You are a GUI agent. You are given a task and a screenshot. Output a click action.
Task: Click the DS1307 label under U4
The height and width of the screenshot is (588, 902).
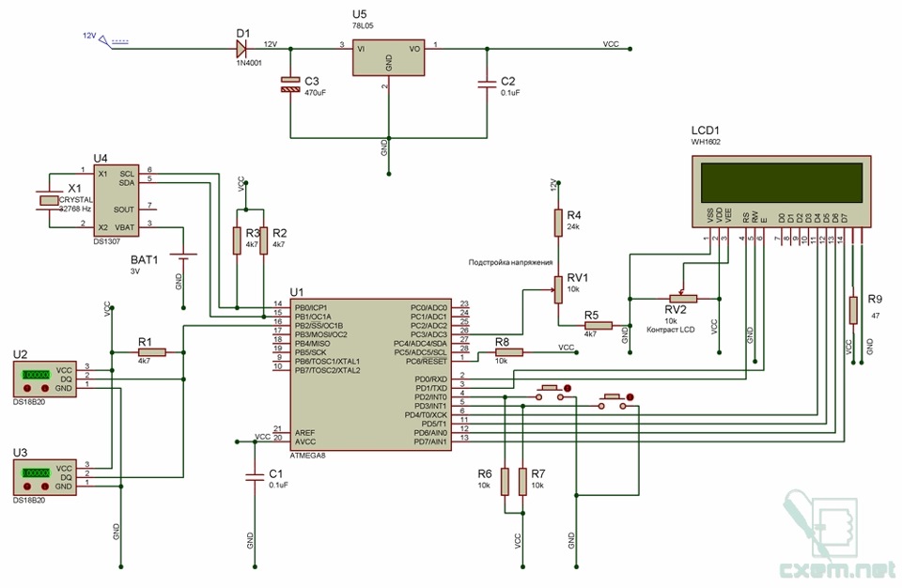pyautogui.click(x=107, y=241)
